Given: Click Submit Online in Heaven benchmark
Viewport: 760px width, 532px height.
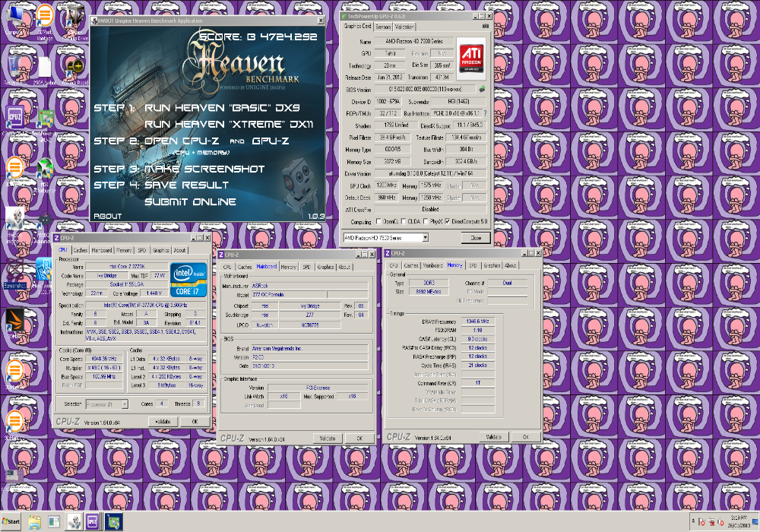Looking at the screenshot, I should tap(190, 201).
